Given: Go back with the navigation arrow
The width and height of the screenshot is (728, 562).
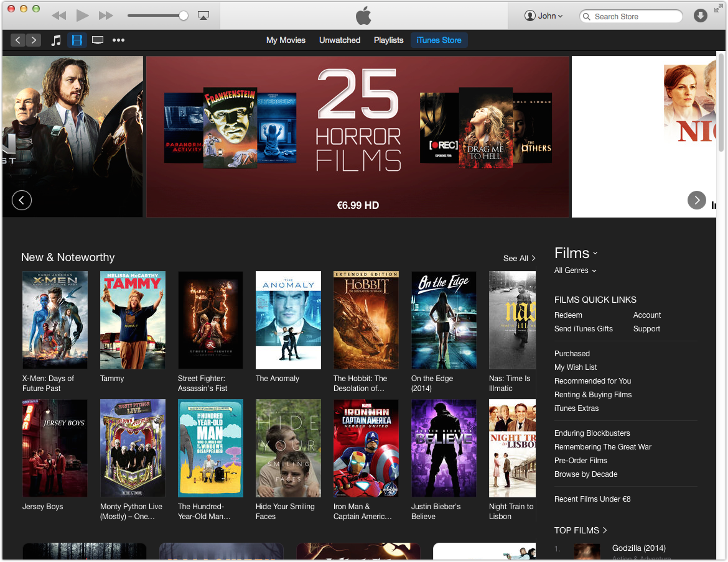Looking at the screenshot, I should 18,40.
